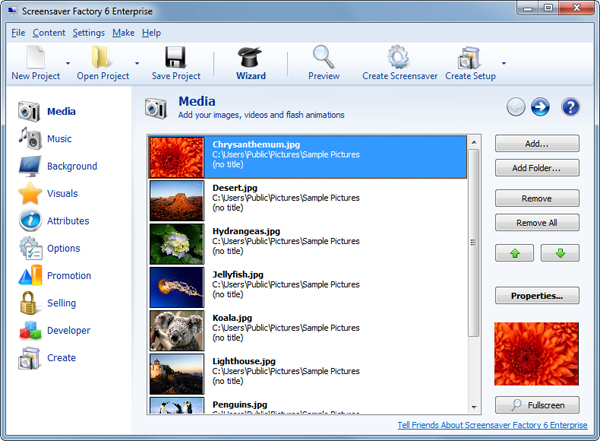The height and width of the screenshot is (441, 600).
Task: Select the Visuals star icon
Action: click(x=30, y=194)
